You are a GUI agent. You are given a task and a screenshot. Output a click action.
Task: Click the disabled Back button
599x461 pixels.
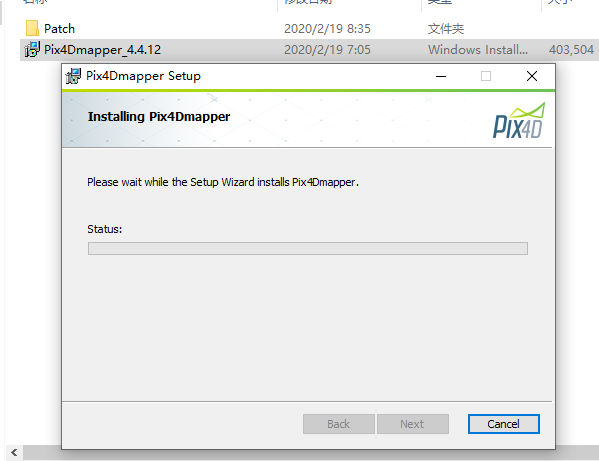tap(338, 424)
